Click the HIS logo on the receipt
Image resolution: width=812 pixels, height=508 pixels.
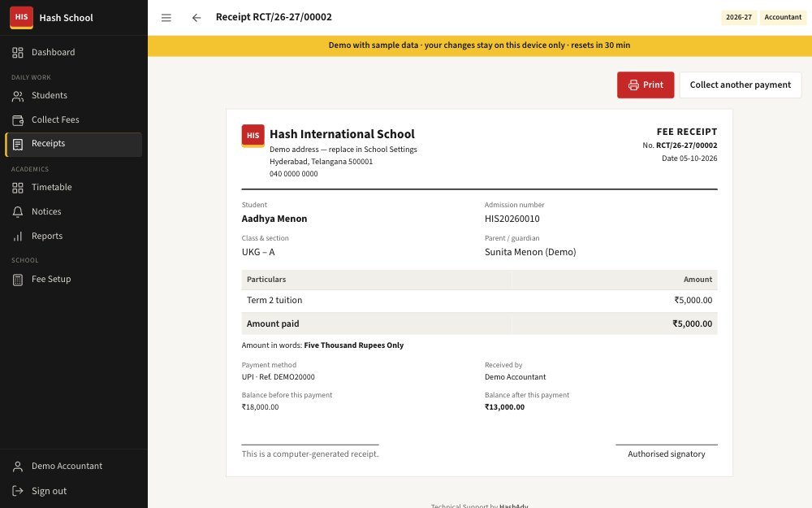253,136
